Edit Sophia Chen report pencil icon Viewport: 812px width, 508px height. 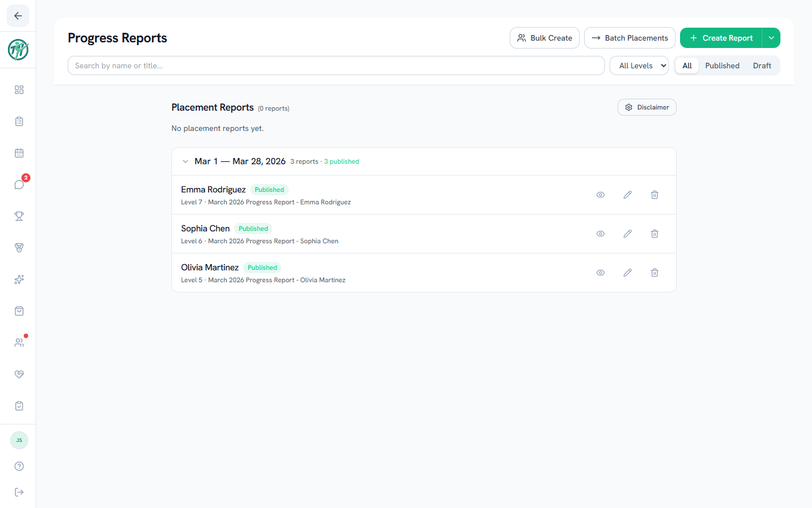click(x=628, y=234)
